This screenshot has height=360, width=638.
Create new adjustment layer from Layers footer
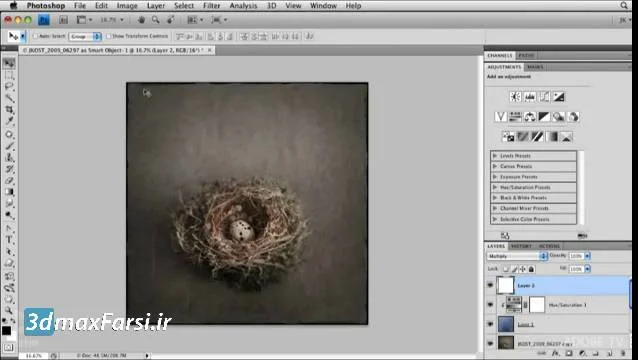(582, 353)
